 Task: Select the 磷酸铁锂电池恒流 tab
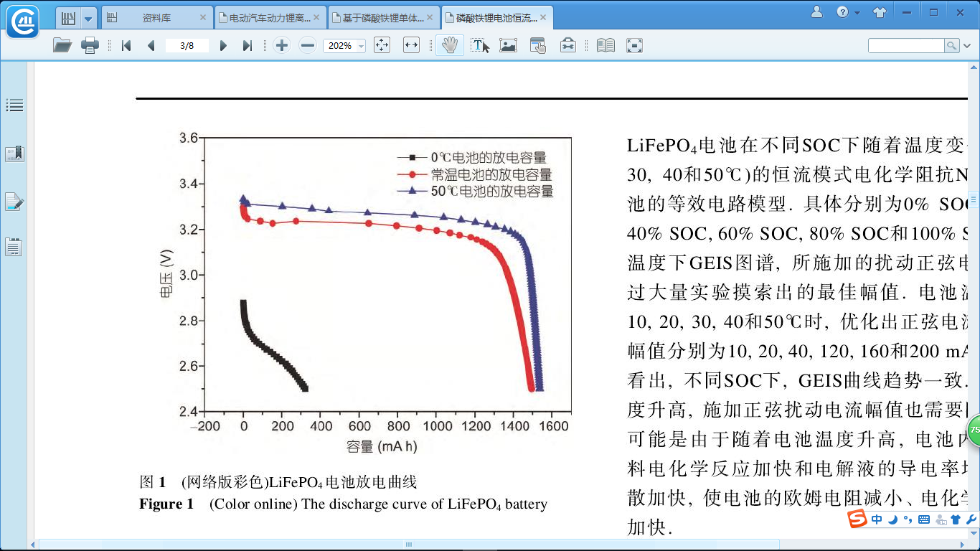pyautogui.click(x=496, y=18)
